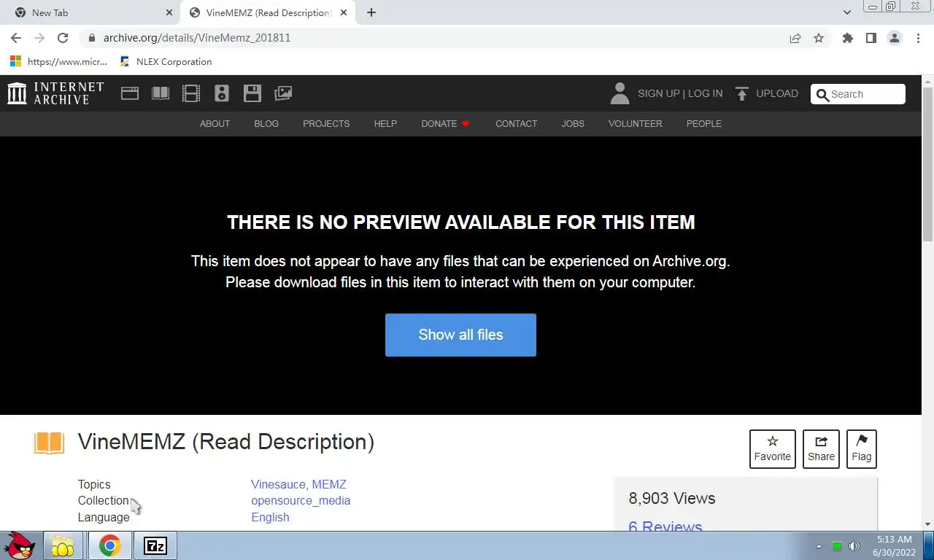Screen dimensions: 934x560
Task: Open the Images icon in the Archive header
Action: [283, 93]
